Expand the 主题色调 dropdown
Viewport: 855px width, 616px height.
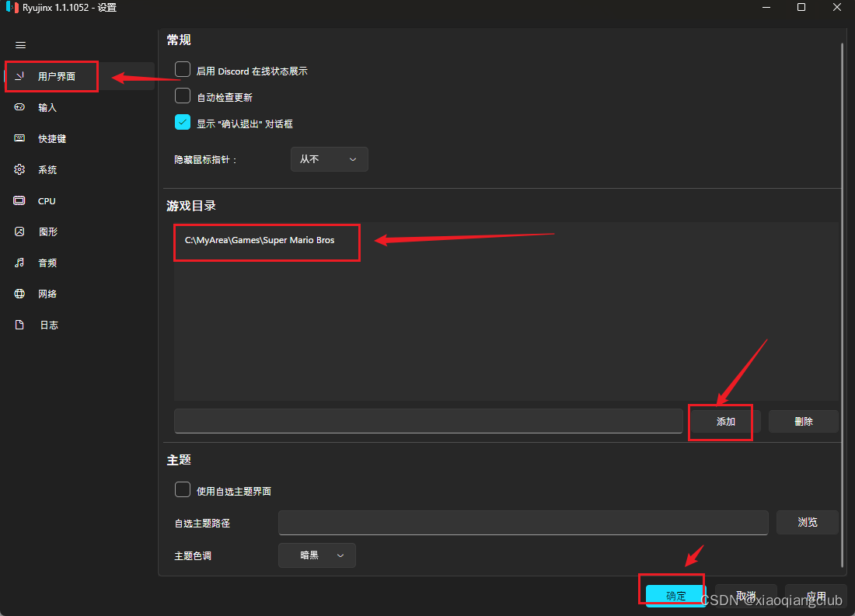coord(317,555)
